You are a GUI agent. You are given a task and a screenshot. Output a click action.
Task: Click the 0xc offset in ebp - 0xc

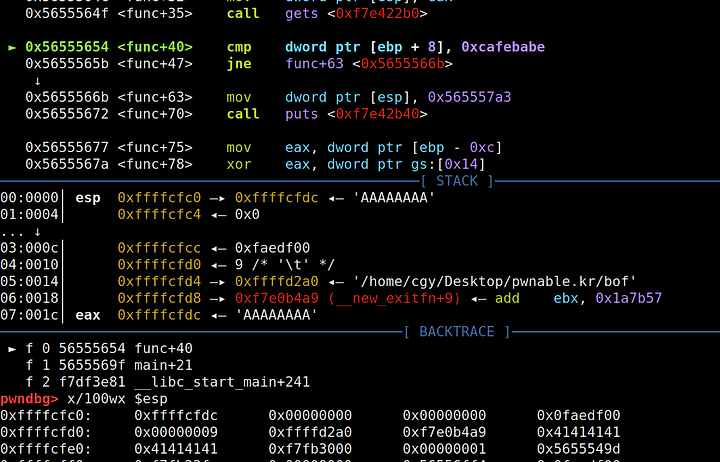click(482, 147)
